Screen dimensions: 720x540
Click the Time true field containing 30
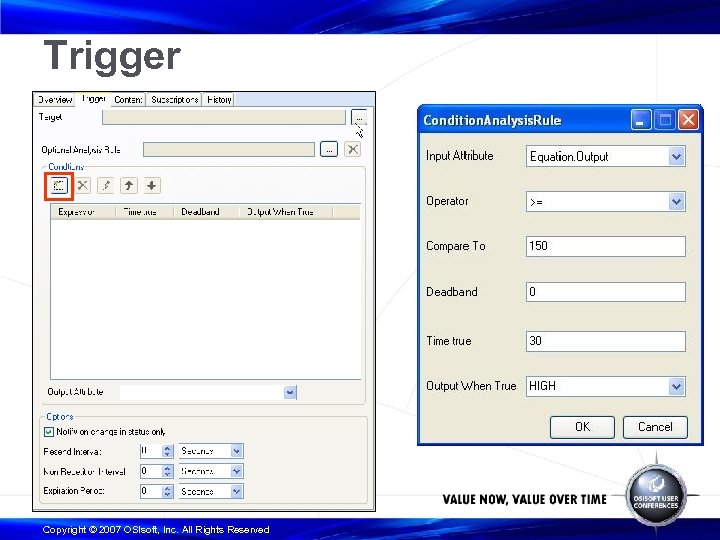(x=606, y=341)
